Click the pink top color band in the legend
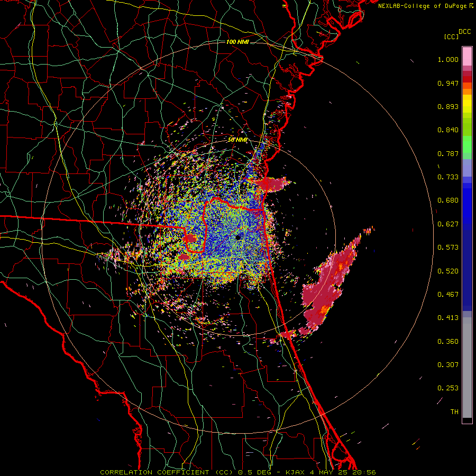The height and width of the screenshot is (476, 476). click(x=467, y=57)
